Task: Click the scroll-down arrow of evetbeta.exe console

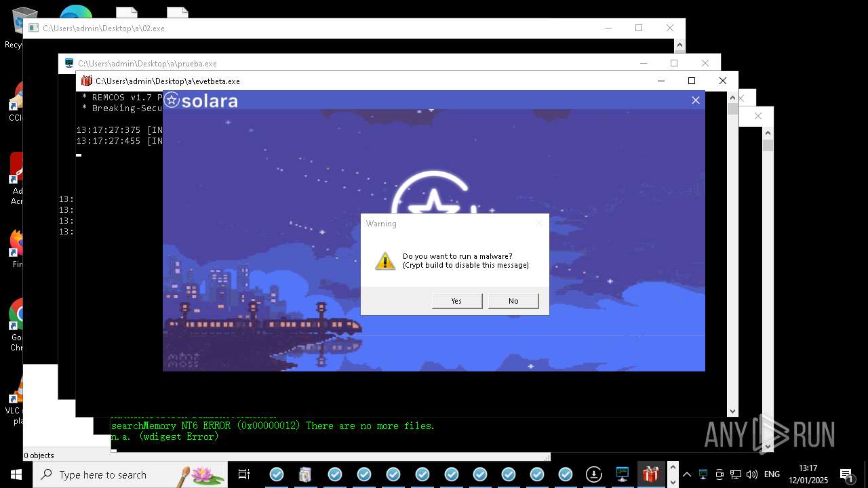Action: pyautogui.click(x=732, y=411)
